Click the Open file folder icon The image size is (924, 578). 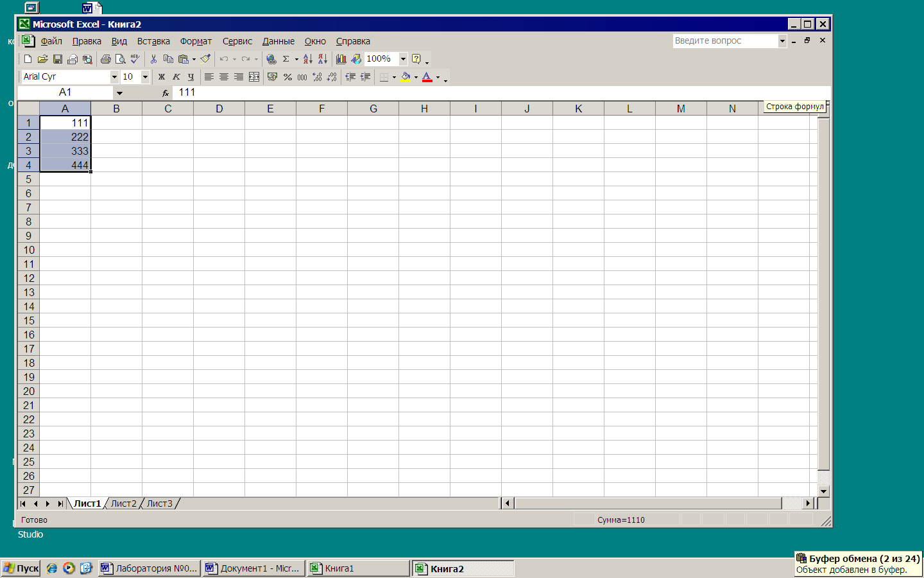[x=42, y=59]
